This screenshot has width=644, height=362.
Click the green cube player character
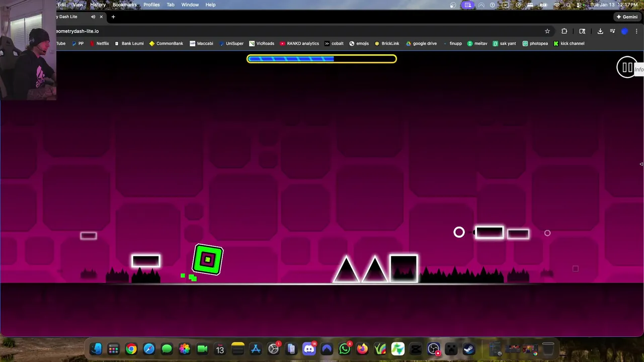click(x=208, y=259)
